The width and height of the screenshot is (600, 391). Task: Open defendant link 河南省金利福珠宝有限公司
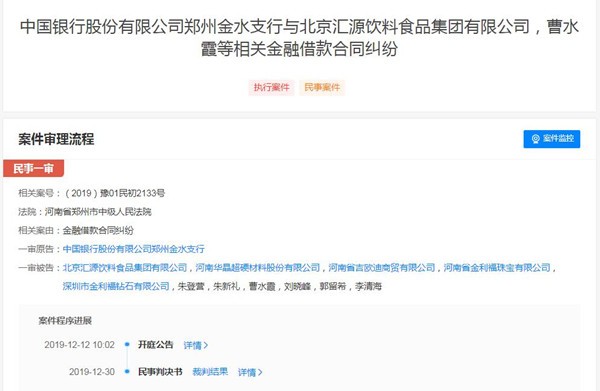coord(497,267)
